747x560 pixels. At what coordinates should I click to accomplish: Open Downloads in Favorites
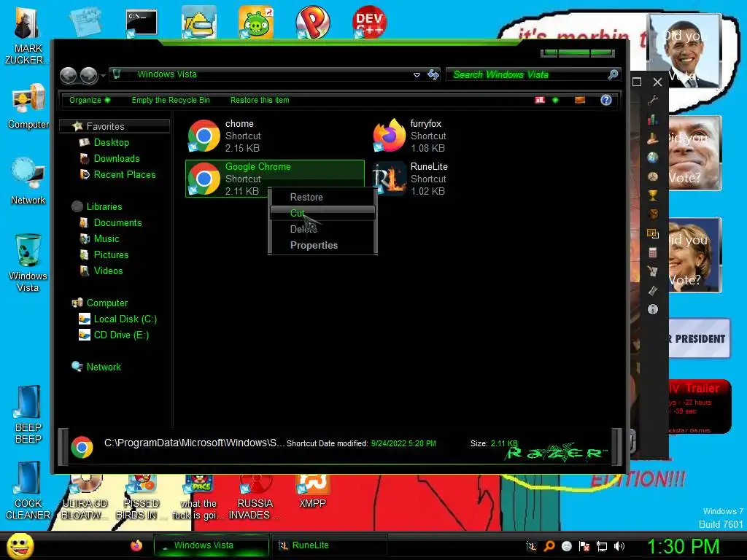pyautogui.click(x=116, y=158)
